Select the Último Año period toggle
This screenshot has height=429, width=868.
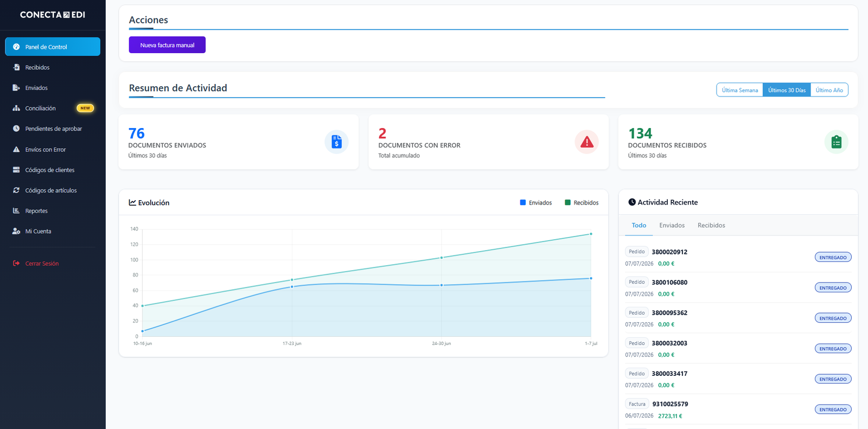829,90
